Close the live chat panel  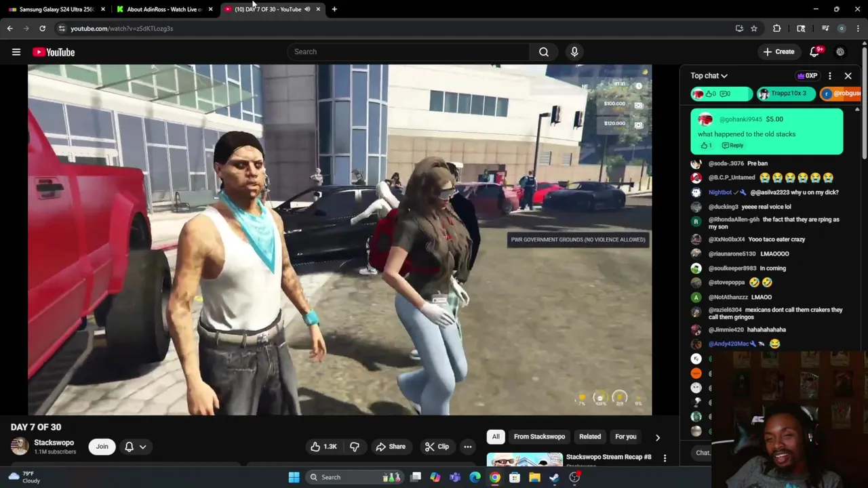point(848,76)
